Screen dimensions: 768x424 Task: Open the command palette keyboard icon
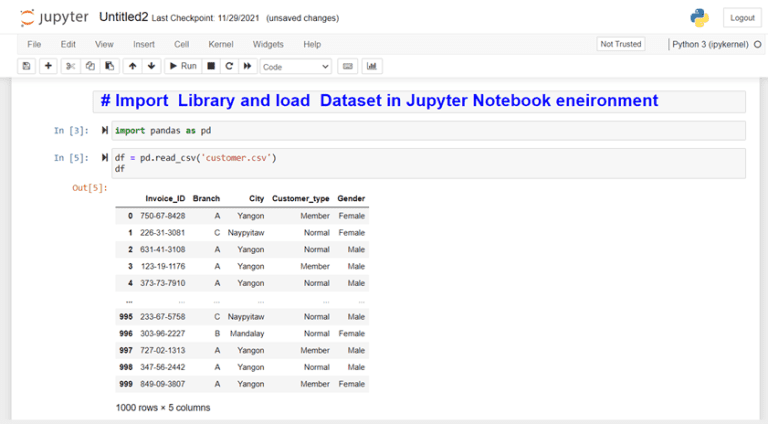(x=348, y=66)
